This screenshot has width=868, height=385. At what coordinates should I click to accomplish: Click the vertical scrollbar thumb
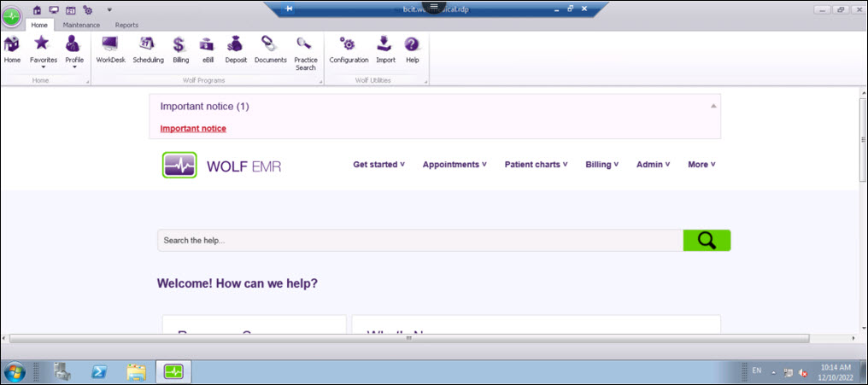(863, 139)
